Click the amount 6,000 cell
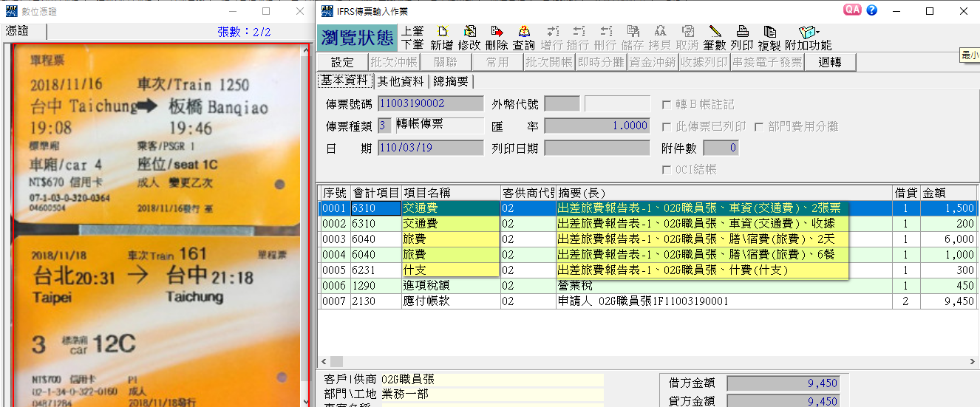 coord(948,239)
